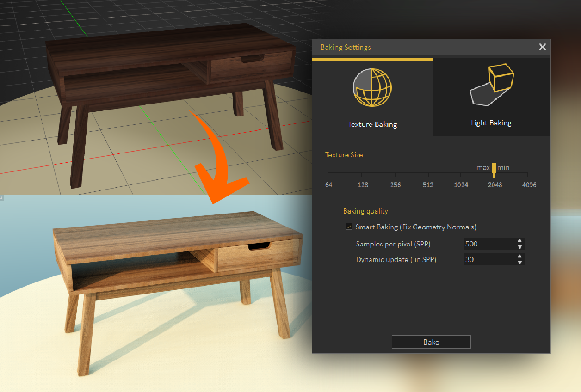Image resolution: width=581 pixels, height=392 pixels.
Task: Enable Smart Baking (Fix Geometry Normals)
Action: click(349, 227)
